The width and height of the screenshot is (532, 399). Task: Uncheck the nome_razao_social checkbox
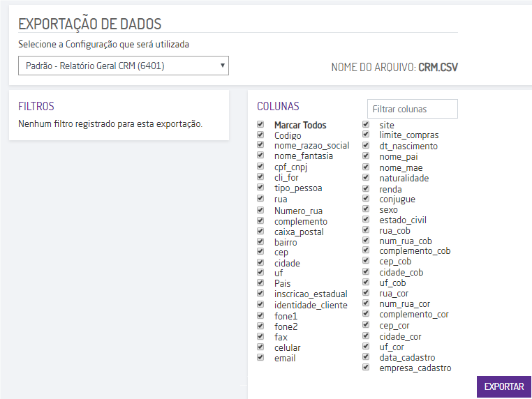(x=260, y=145)
